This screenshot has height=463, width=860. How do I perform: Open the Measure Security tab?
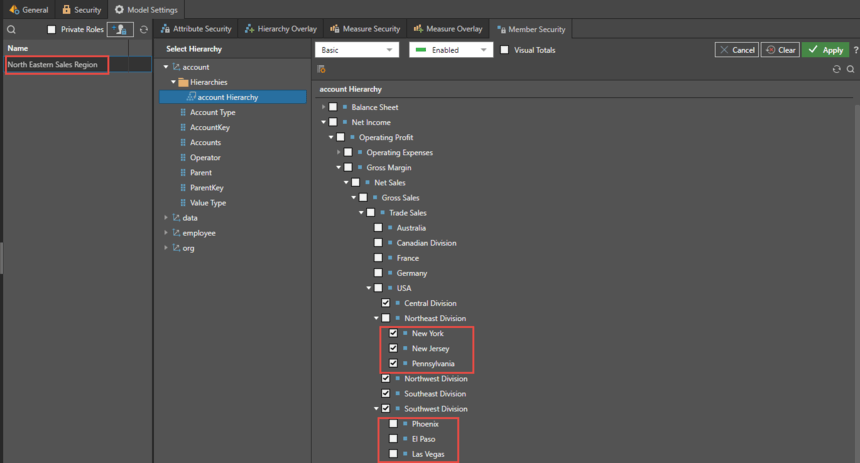point(365,29)
